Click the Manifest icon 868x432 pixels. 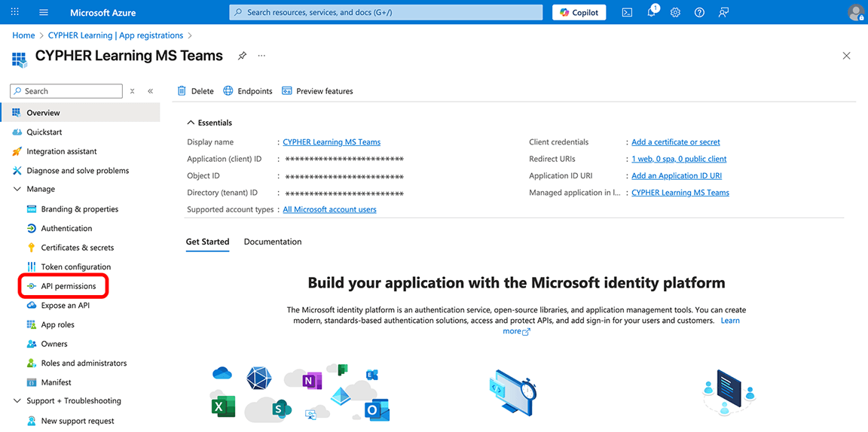32,382
